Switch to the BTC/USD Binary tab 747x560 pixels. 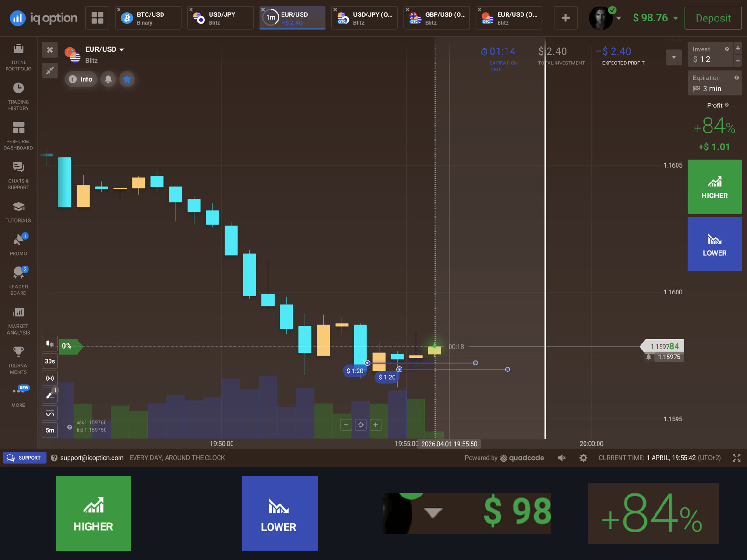[x=148, y=18]
